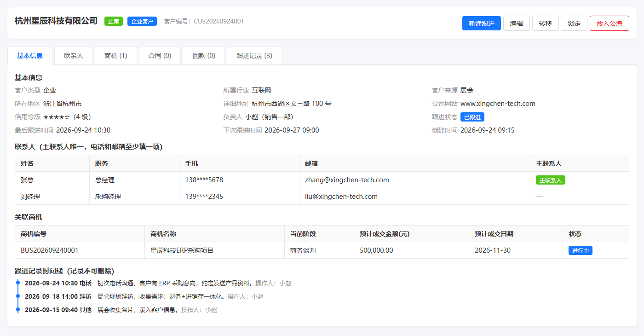Click the blue 企业客户 tag
644x336 pixels.
pyautogui.click(x=142, y=21)
